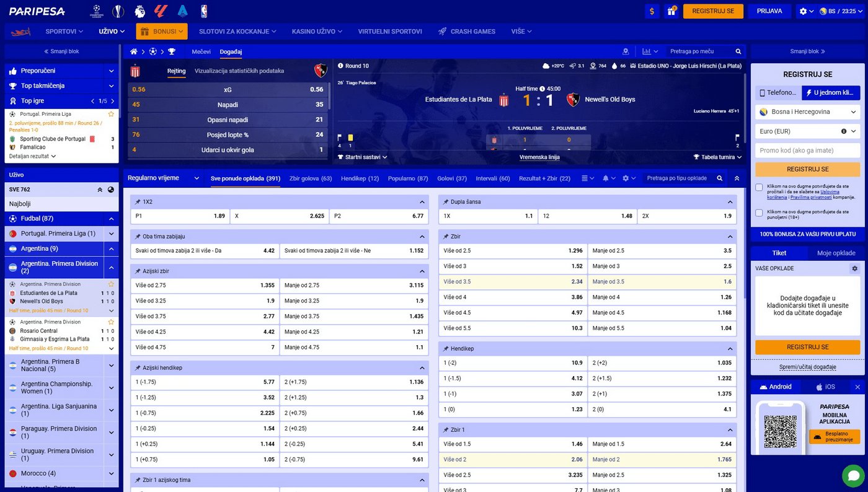The height and width of the screenshot is (492, 868).
Task: Click the search magnifier in match search
Action: pos(738,51)
